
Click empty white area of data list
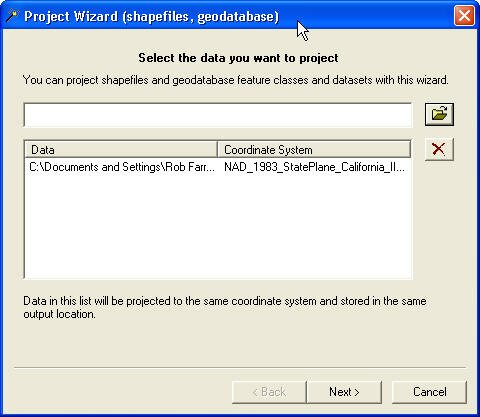[x=218, y=227]
